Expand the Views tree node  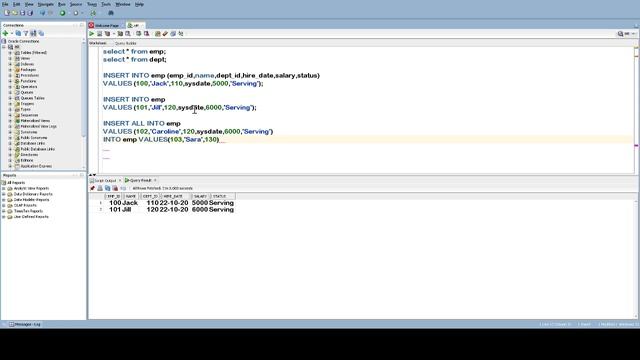point(10,58)
